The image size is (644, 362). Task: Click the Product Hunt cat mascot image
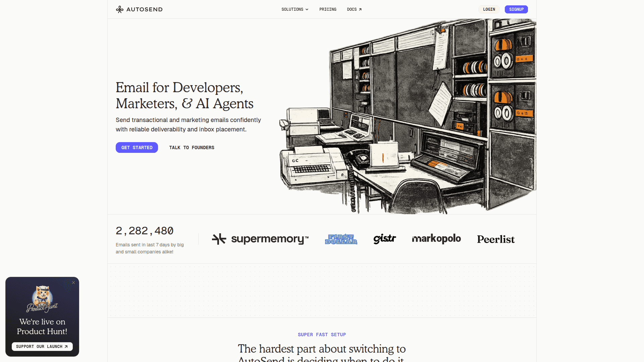(x=42, y=299)
